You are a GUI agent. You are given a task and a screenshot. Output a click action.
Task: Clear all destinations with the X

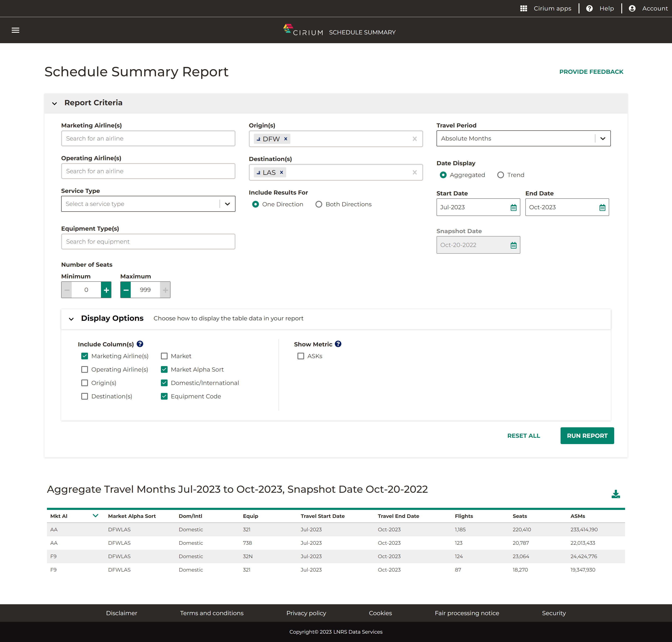click(415, 173)
